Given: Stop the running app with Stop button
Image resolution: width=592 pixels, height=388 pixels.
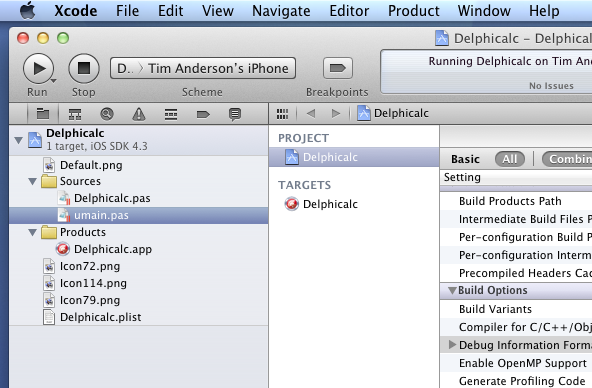Looking at the screenshot, I should (84, 69).
